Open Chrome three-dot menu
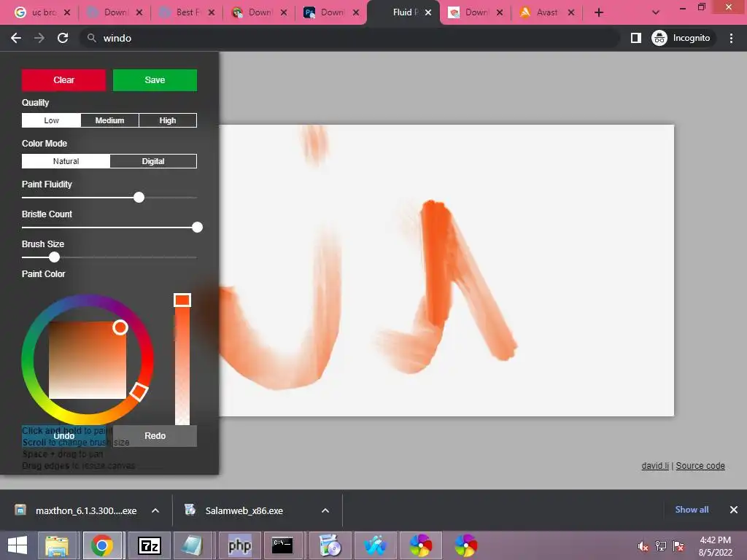The image size is (747, 560). click(731, 38)
